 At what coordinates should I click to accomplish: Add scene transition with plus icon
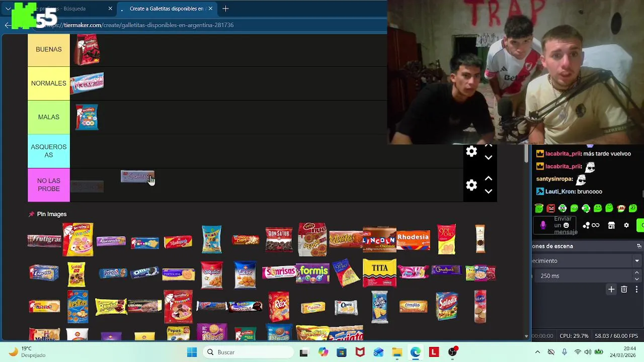coord(611,289)
